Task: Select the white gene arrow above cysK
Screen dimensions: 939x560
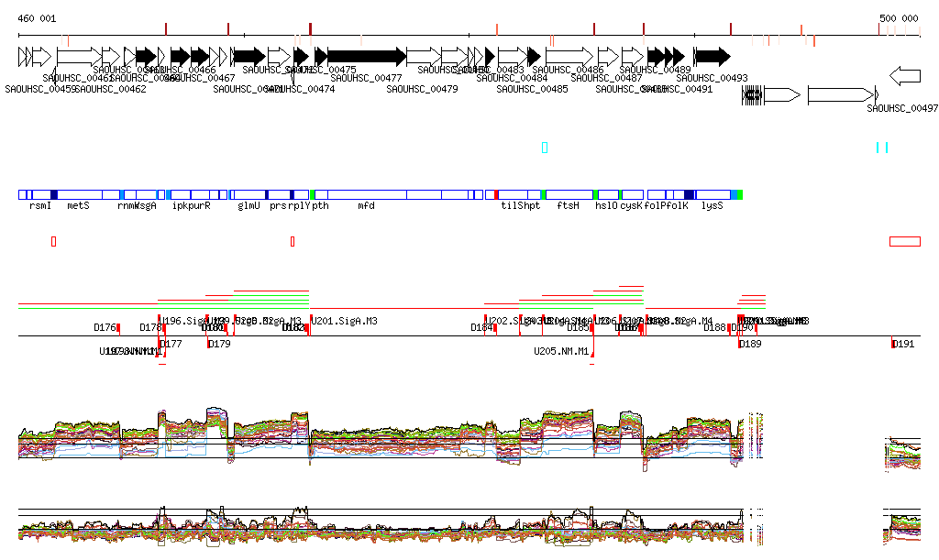Action: tap(633, 57)
